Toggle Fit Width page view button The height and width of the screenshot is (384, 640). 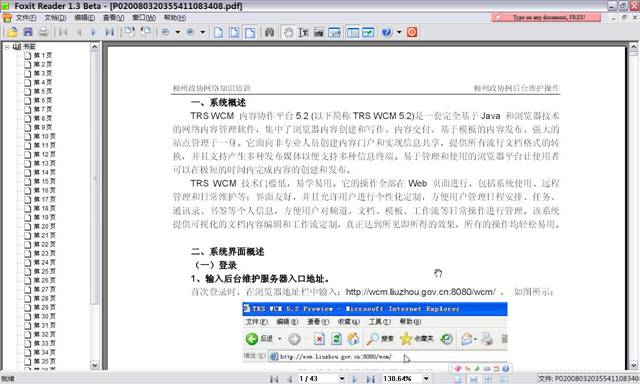click(x=250, y=32)
